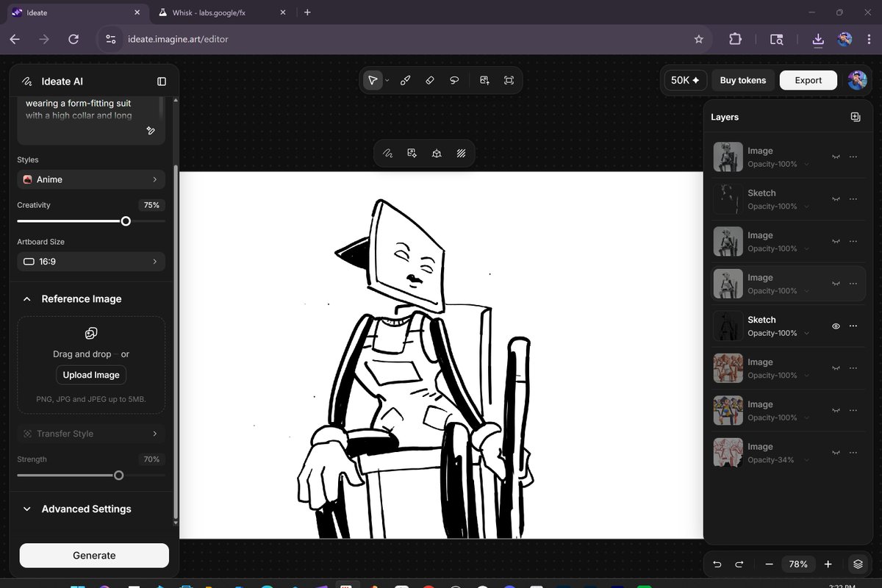Screen dimensions: 882x588
Task: Select thumbnail of the 34% opacity Image layer
Action: point(728,453)
